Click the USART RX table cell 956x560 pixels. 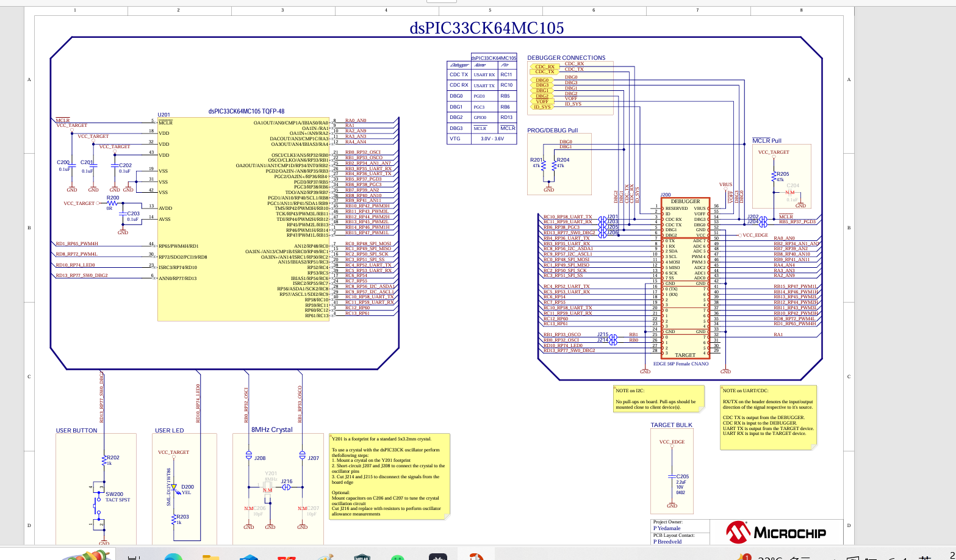[x=484, y=75]
